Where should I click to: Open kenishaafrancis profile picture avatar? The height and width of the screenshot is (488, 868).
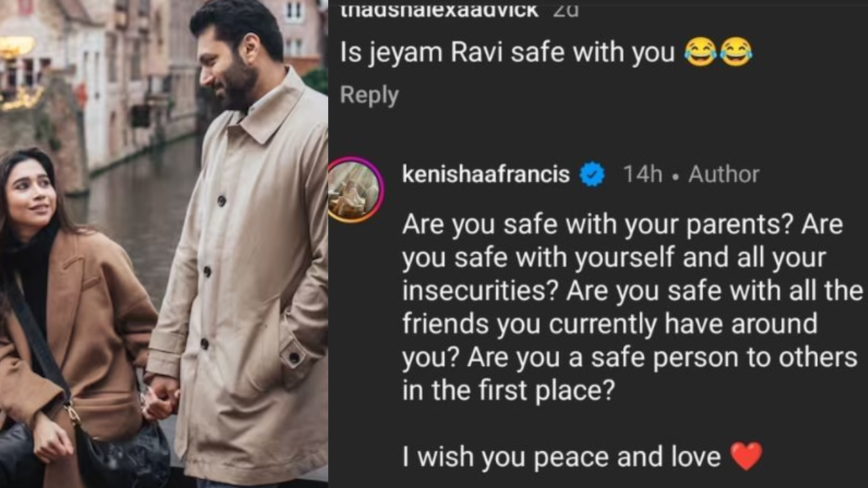click(356, 190)
